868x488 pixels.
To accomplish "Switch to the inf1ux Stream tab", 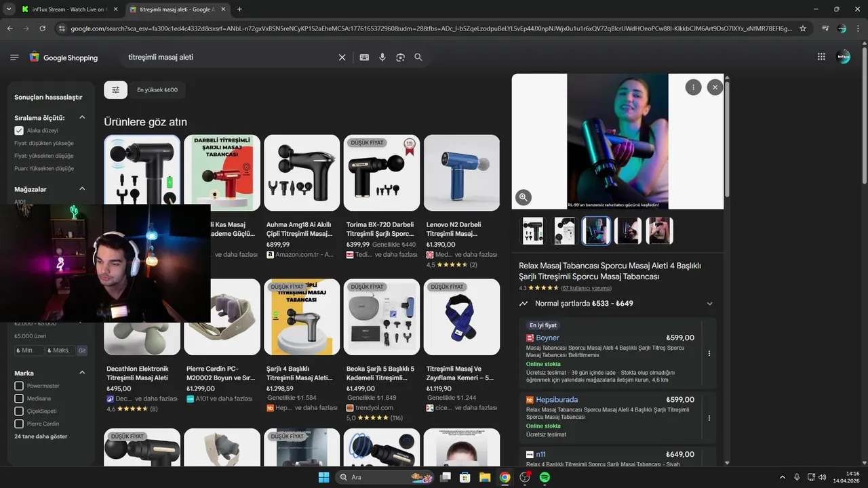I will point(68,9).
